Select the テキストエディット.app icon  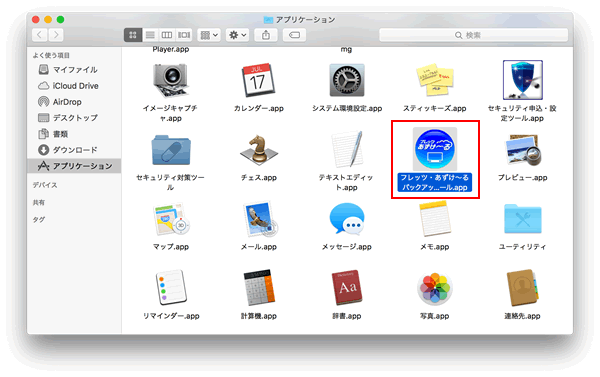[347, 149]
